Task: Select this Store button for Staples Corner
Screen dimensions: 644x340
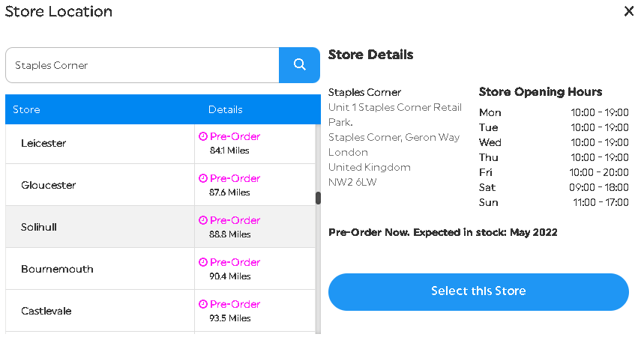Action: coord(478,291)
